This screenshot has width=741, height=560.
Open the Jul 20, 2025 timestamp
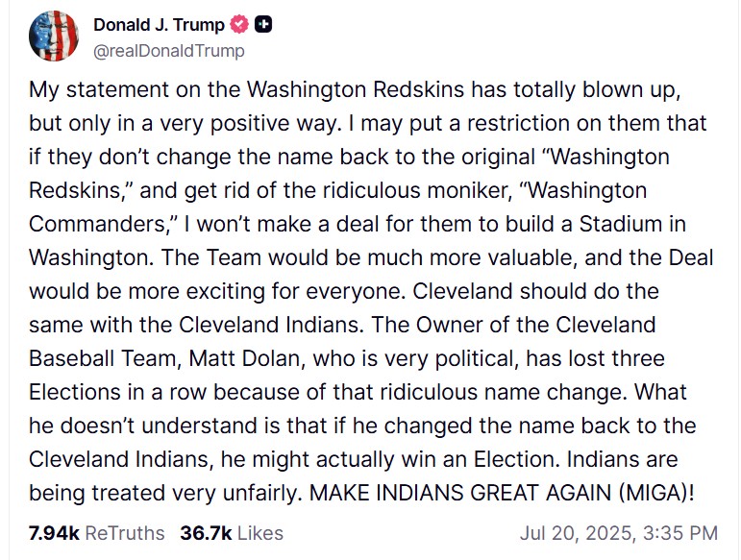coord(618,532)
